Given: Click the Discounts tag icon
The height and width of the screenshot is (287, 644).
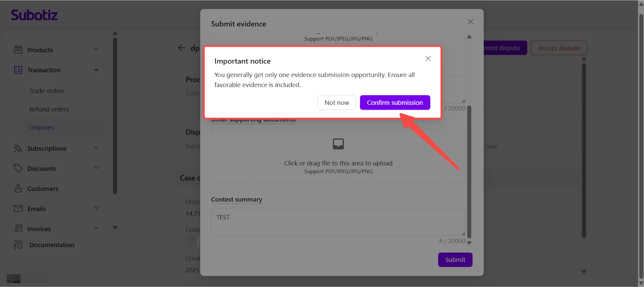Looking at the screenshot, I should pos(18,168).
